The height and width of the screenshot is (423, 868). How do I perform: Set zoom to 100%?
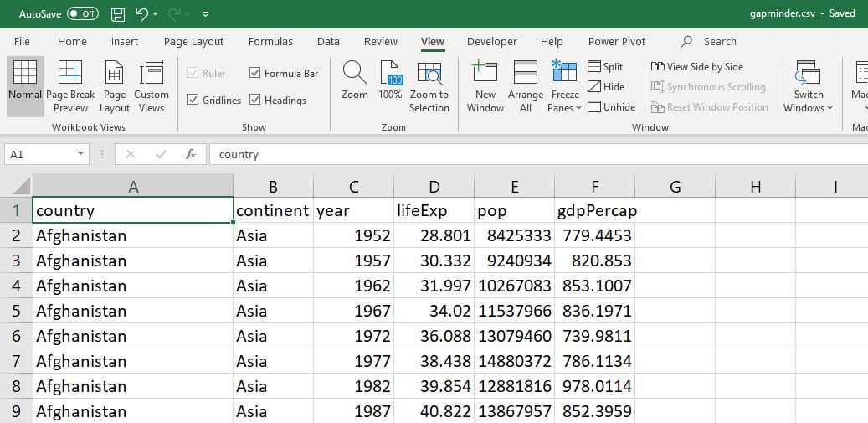[391, 74]
